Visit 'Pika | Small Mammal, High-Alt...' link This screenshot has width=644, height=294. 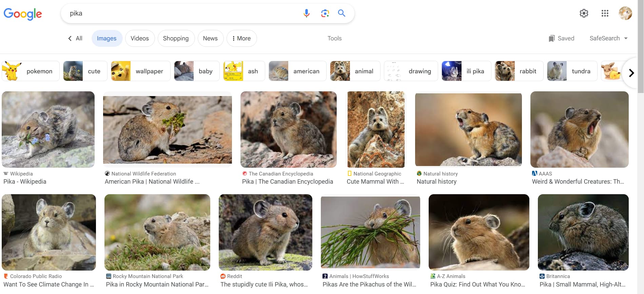[582, 284]
